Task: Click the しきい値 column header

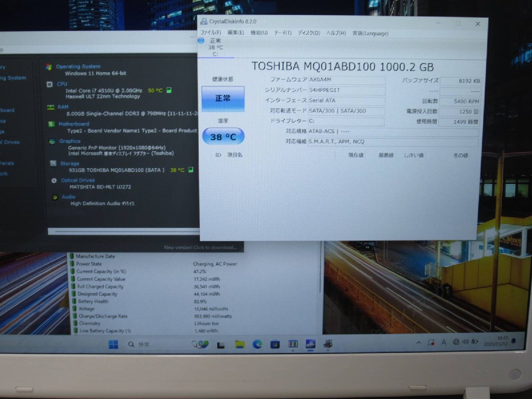Action: pos(413,155)
